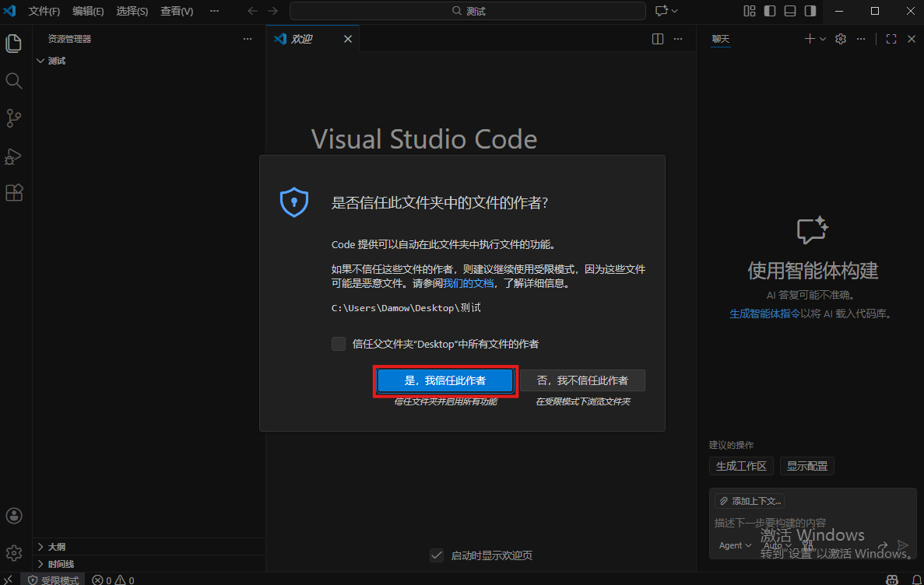Screen dimensions: 924x585
Task: Open the 文件(F) menu
Action: point(44,11)
